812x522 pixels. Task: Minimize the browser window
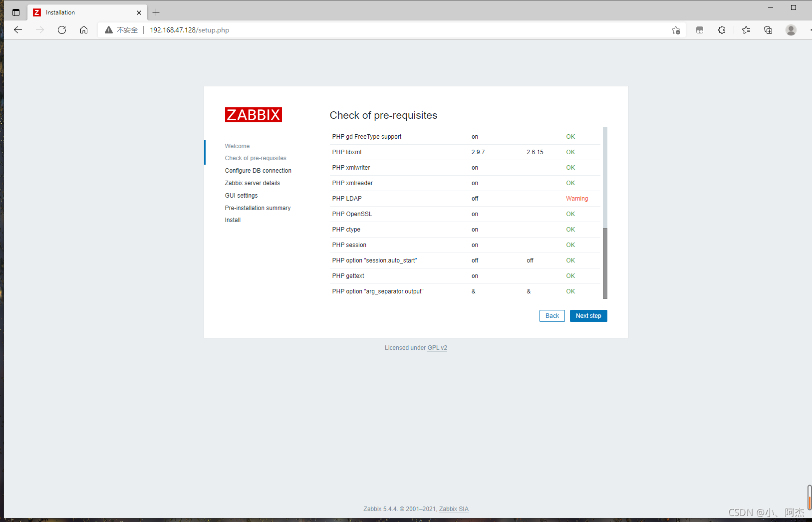[771, 7]
